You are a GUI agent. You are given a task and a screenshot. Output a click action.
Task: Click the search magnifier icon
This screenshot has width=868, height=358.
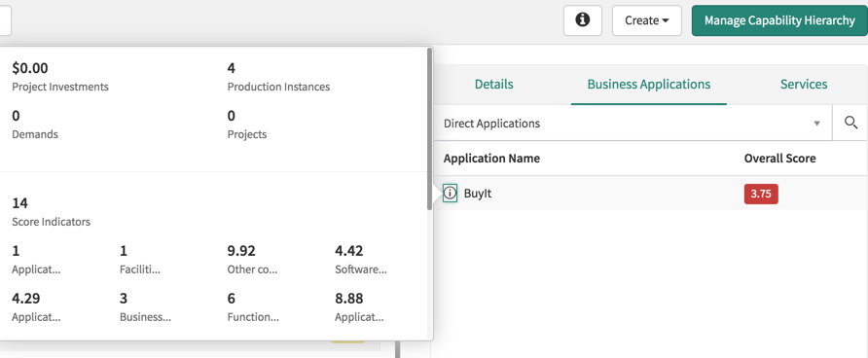tap(850, 123)
